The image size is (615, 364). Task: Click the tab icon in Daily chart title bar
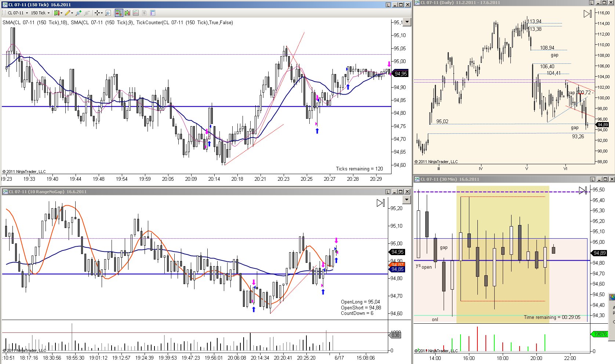coord(592,3)
